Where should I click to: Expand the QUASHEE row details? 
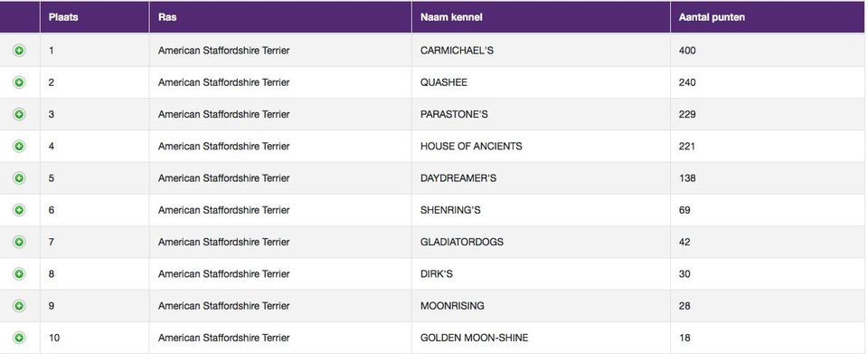pyautogui.click(x=19, y=82)
